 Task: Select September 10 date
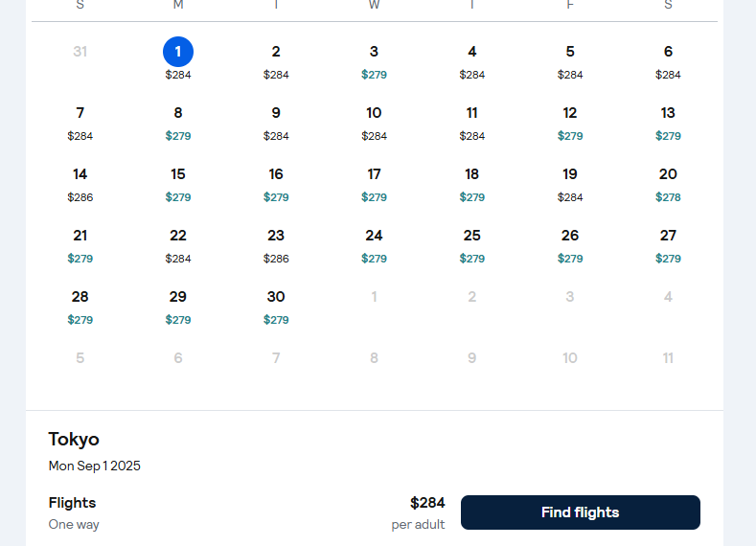[374, 122]
